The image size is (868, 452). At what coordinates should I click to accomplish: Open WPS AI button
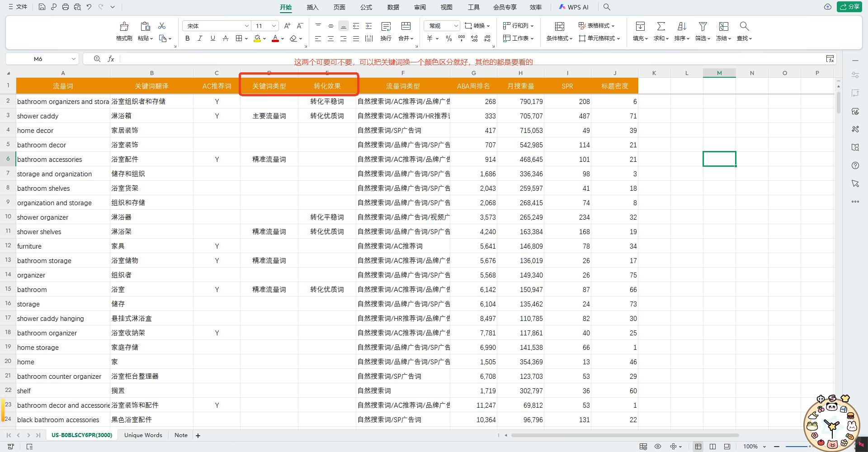point(573,7)
